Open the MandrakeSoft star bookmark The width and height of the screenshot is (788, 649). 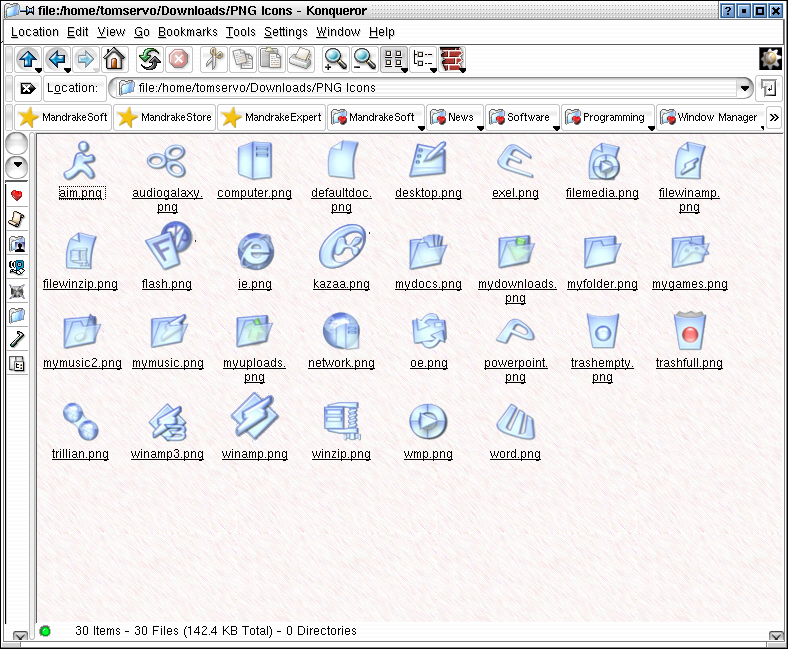63,118
